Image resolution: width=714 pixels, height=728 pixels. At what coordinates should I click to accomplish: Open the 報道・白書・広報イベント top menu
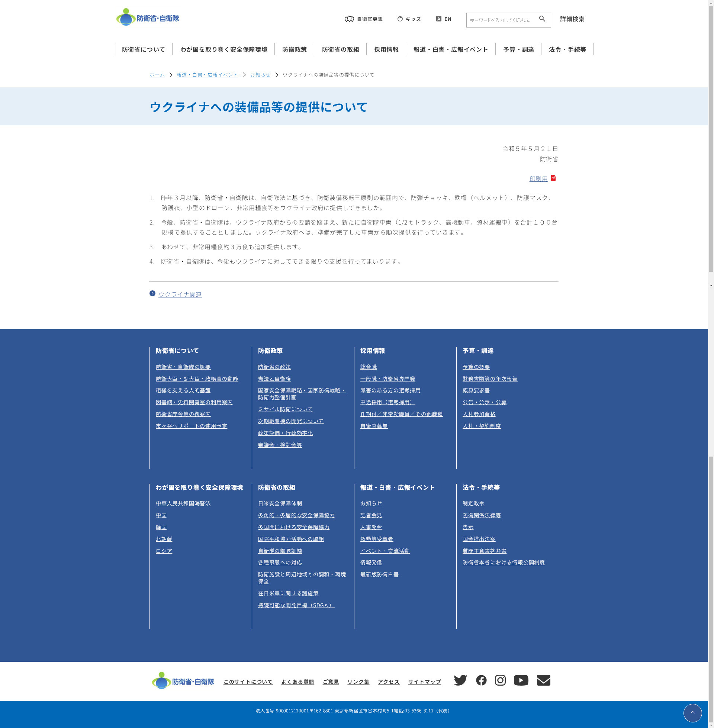pos(450,49)
